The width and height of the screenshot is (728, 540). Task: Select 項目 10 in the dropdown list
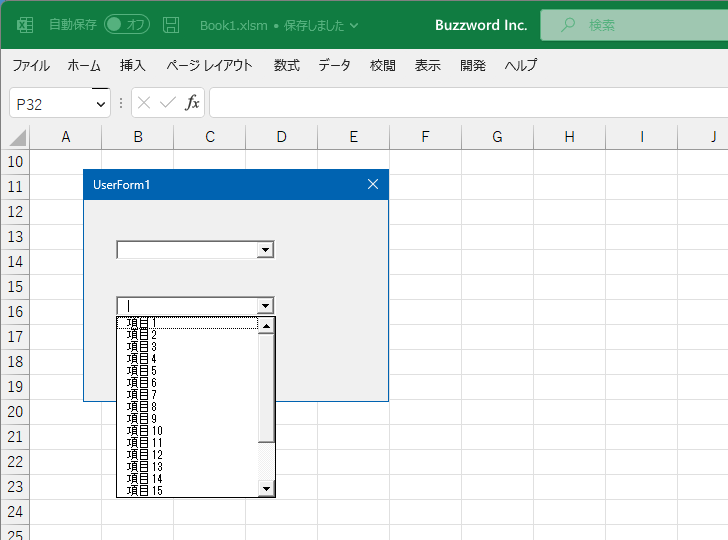[188, 431]
